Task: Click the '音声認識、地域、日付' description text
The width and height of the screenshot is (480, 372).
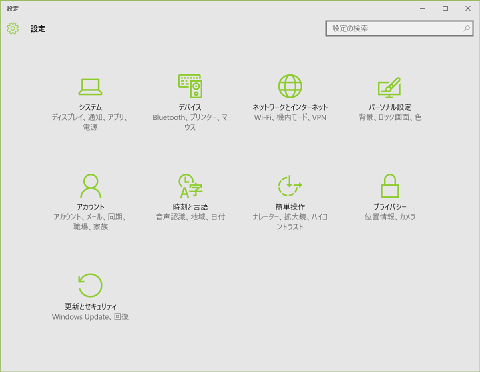Action: (x=190, y=217)
